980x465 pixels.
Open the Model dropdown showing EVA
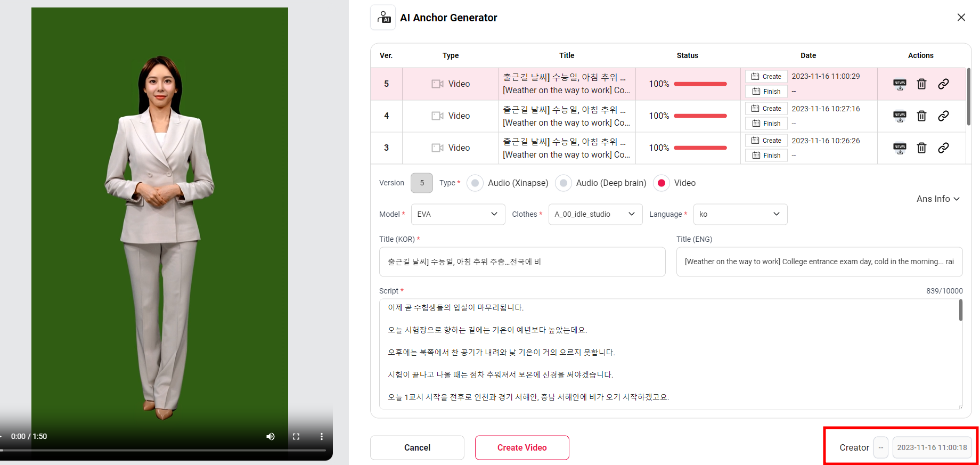click(458, 214)
